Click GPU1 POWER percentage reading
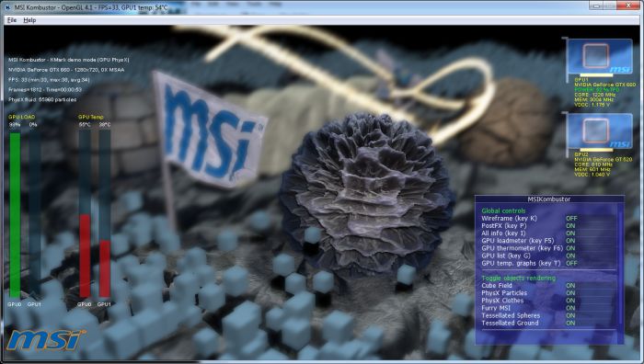This screenshot has height=364, width=644. (x=597, y=89)
